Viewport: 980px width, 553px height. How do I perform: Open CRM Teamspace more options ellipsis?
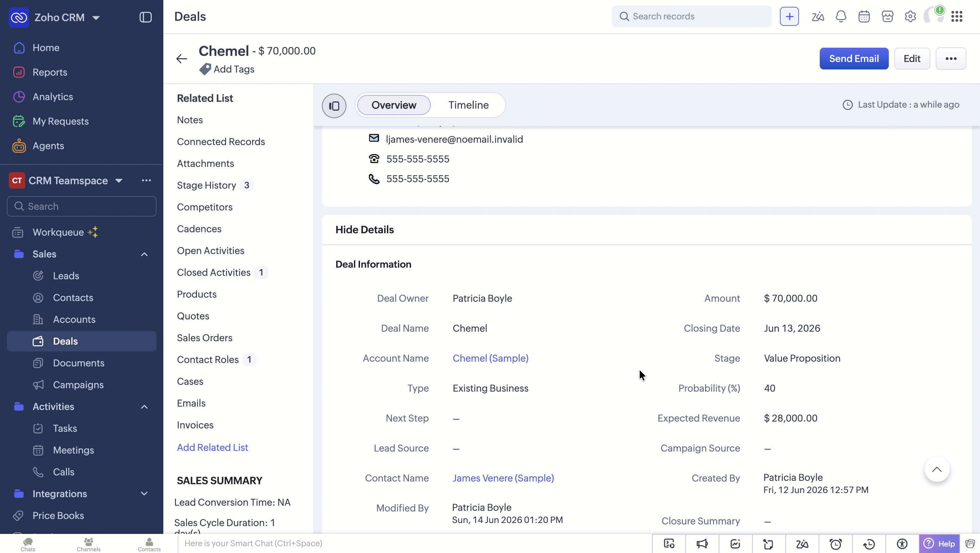tap(146, 180)
